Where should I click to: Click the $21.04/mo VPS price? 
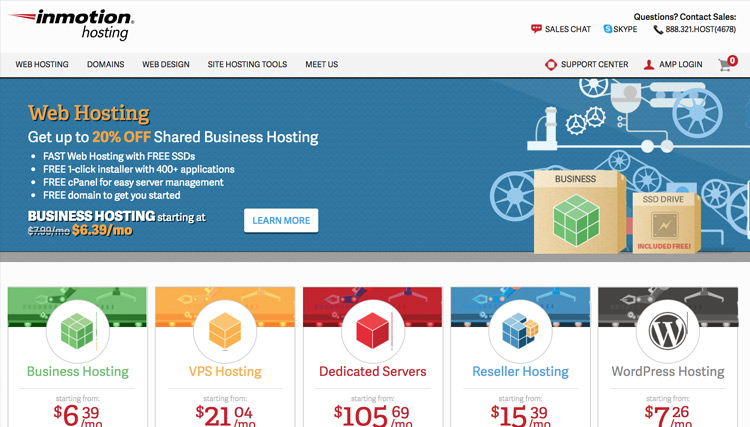(x=225, y=415)
